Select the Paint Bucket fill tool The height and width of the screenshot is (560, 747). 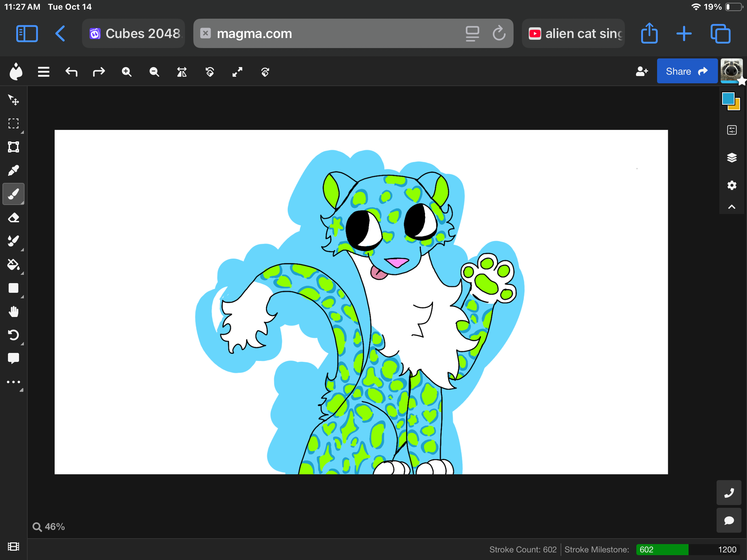point(13,265)
